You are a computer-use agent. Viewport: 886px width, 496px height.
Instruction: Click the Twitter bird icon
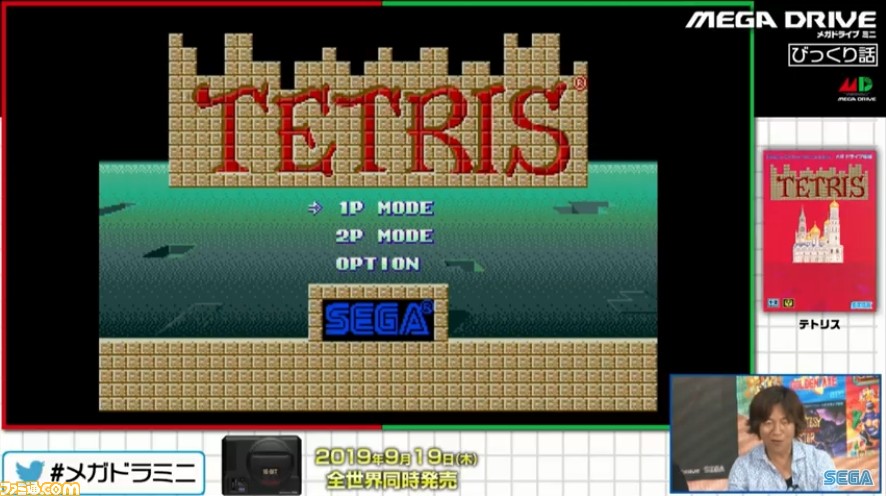point(29,472)
